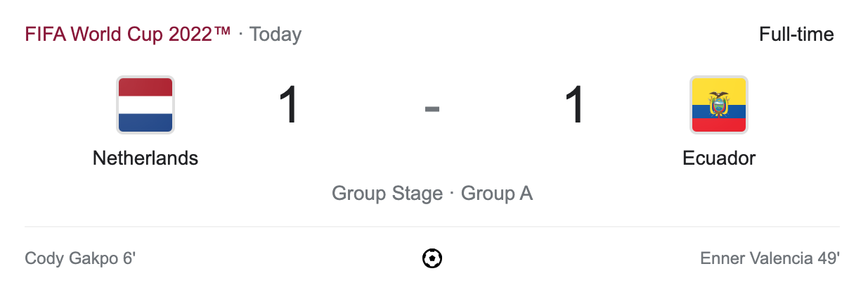
Task: Select the Netherlands team name
Action: (x=145, y=158)
